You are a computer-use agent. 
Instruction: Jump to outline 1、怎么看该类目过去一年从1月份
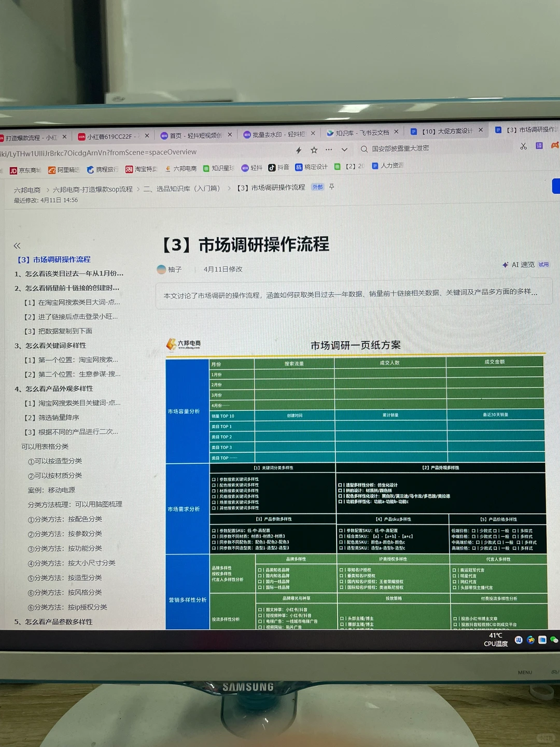[x=69, y=273]
